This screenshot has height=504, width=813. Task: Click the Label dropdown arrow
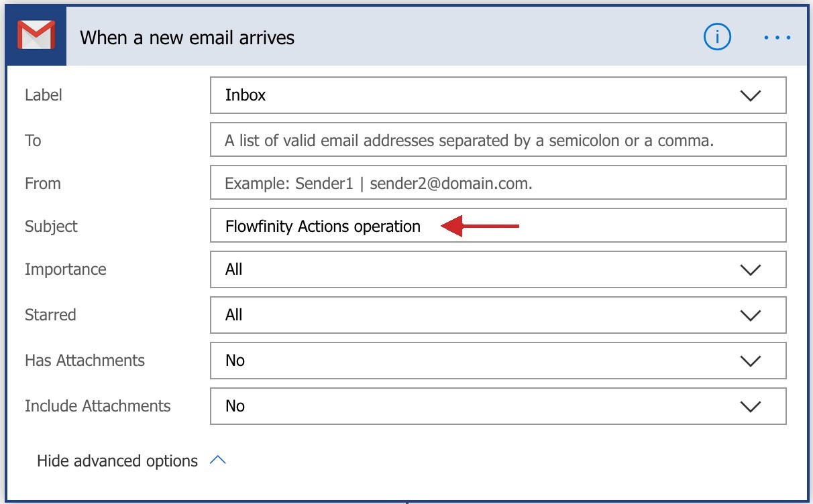750,96
